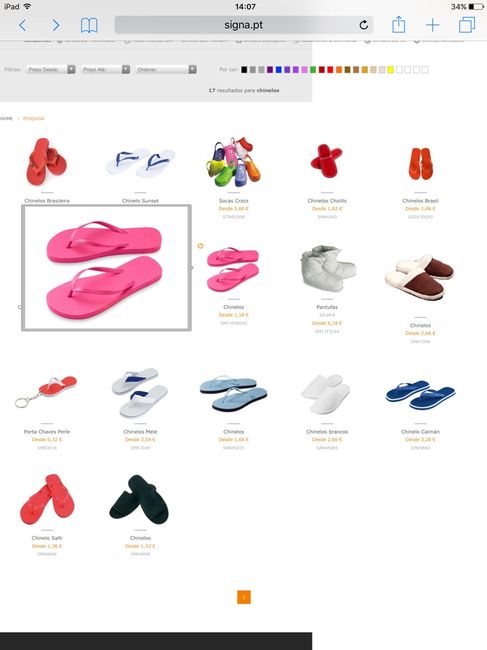The height and width of the screenshot is (650, 487).
Task: Tap the signa.pt address bar
Action: pyautogui.click(x=244, y=25)
